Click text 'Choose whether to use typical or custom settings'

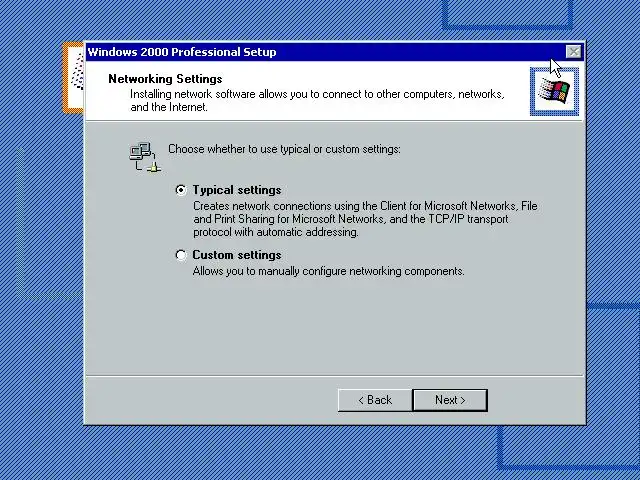pos(284,149)
